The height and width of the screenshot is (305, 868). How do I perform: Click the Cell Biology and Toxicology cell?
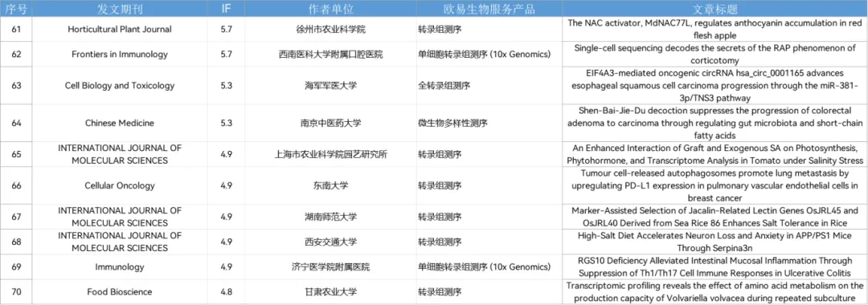coord(120,86)
